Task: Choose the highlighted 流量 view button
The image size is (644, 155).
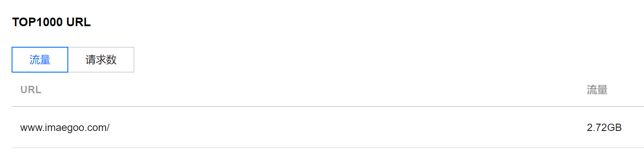Action: (x=40, y=60)
